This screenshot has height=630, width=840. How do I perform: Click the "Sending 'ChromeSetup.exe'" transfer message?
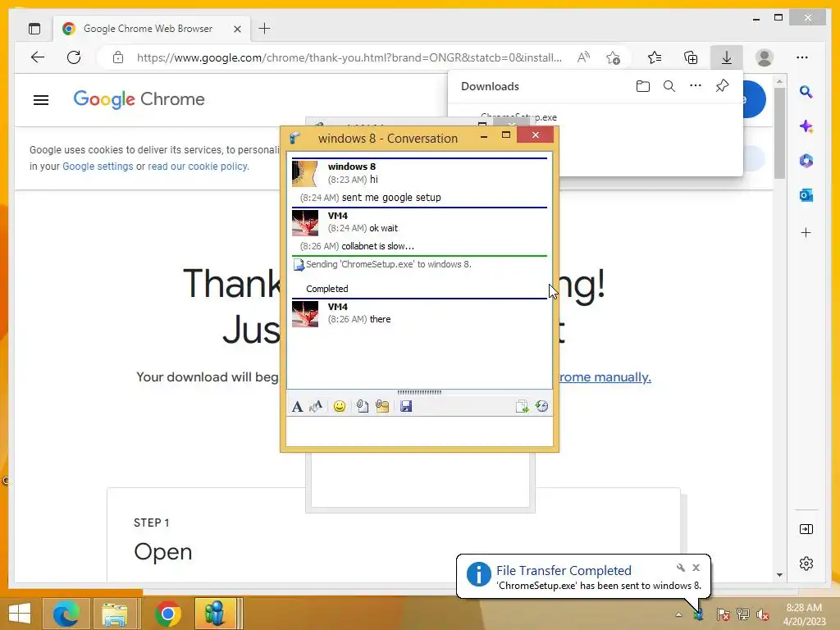tap(388, 264)
